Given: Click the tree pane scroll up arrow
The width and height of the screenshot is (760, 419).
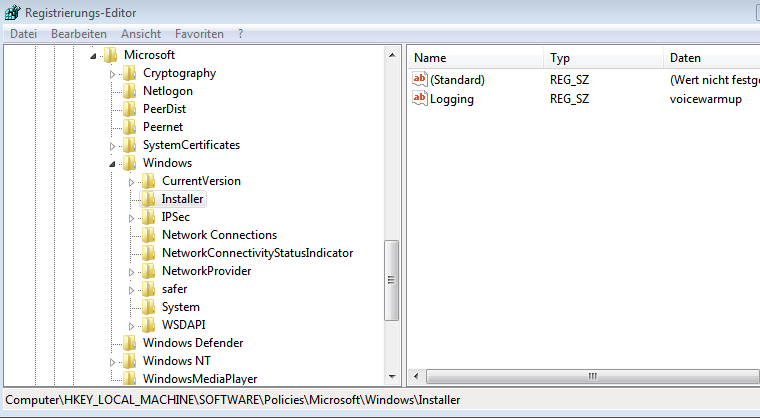Looking at the screenshot, I should click(392, 55).
